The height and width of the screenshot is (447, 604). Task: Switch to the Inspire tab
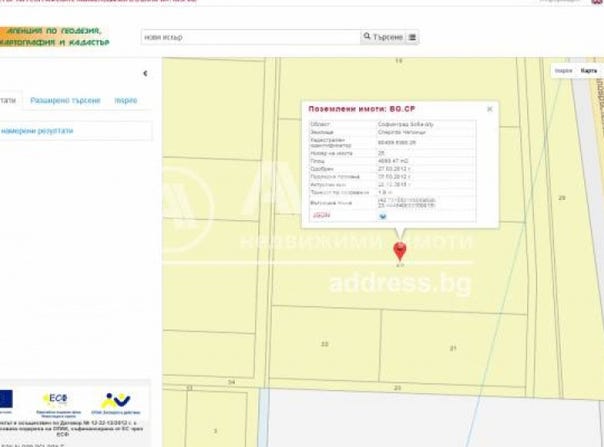126,101
